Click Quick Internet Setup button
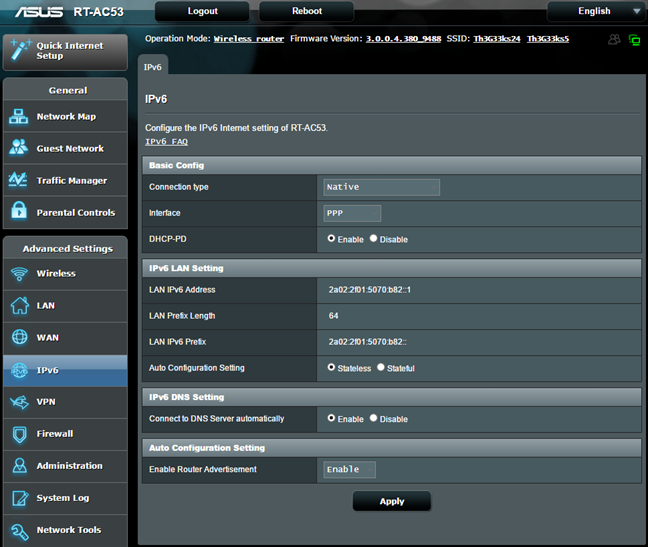 (65, 52)
